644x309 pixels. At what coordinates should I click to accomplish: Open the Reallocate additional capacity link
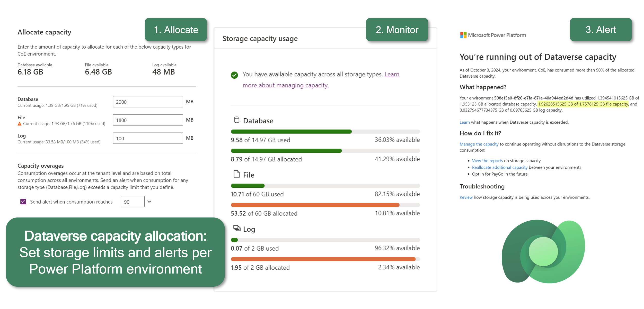pyautogui.click(x=500, y=167)
